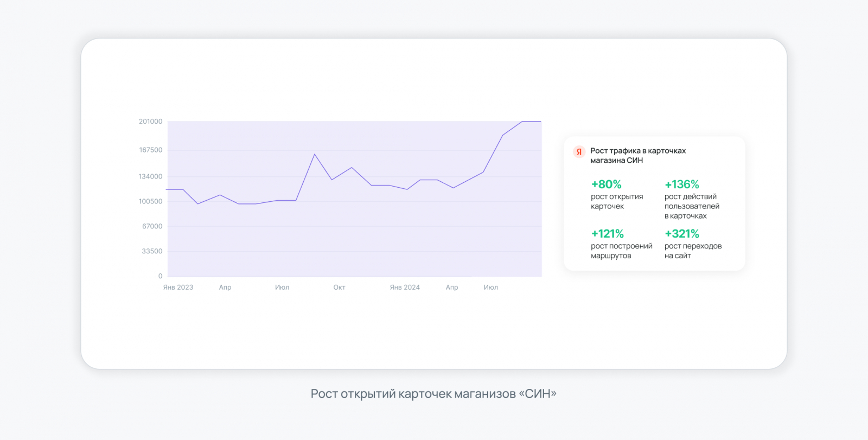The width and height of the screenshot is (868, 440).
Task: Click the "Янв 2023" x-axis marker
Action: (x=178, y=288)
